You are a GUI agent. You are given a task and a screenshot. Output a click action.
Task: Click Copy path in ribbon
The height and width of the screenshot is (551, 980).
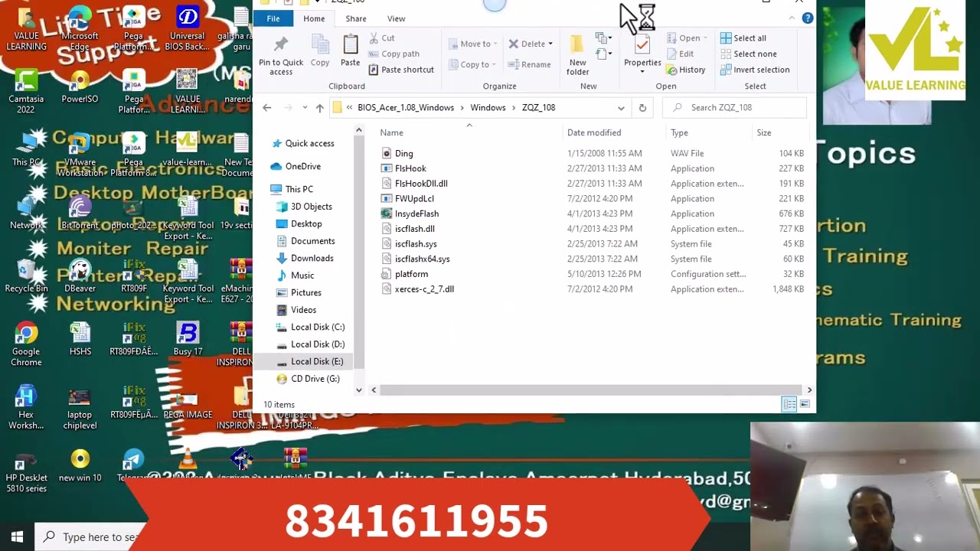click(x=394, y=54)
